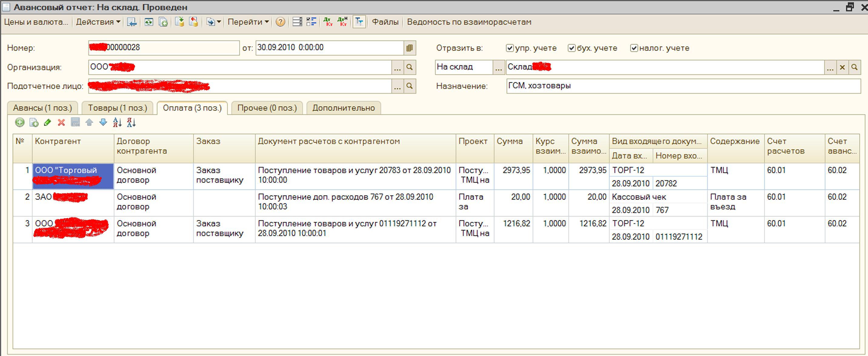This screenshot has width=868, height=356.
Task: Sort rows ascending А-Я
Action: tap(117, 123)
